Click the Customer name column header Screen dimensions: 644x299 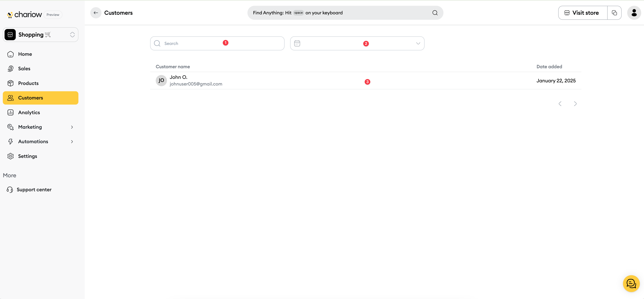point(173,67)
